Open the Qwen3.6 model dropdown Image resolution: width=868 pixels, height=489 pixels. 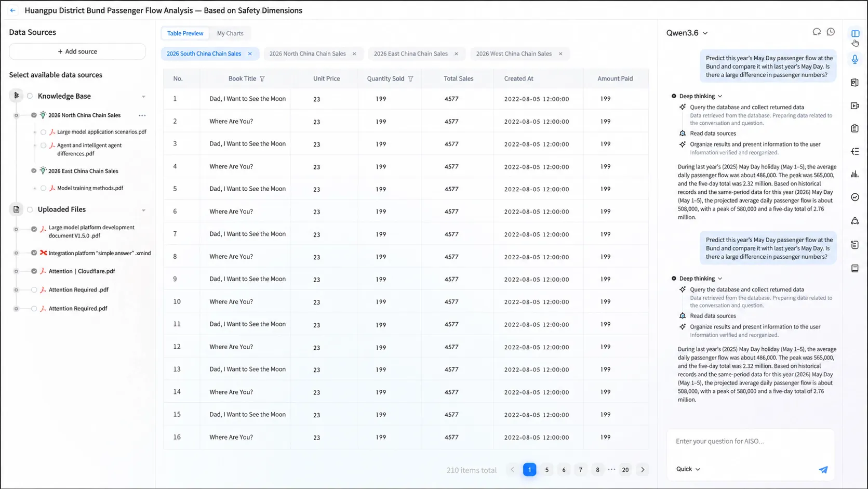687,33
